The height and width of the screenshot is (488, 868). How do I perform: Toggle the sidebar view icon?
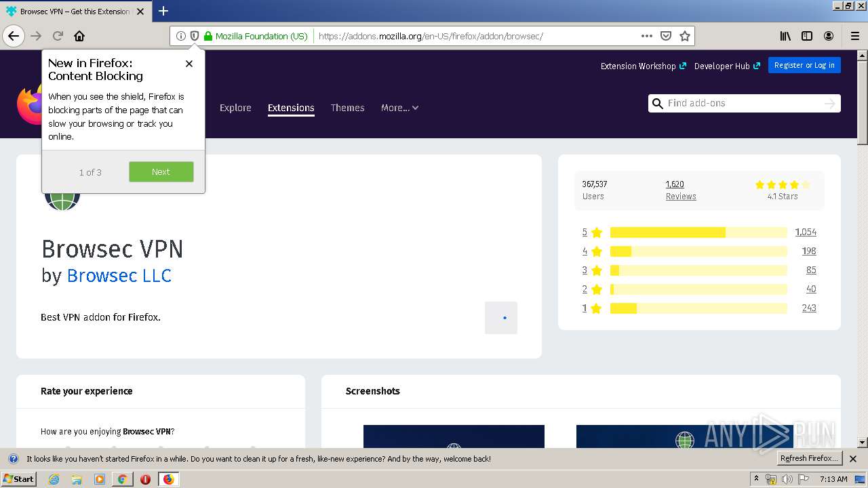(807, 36)
